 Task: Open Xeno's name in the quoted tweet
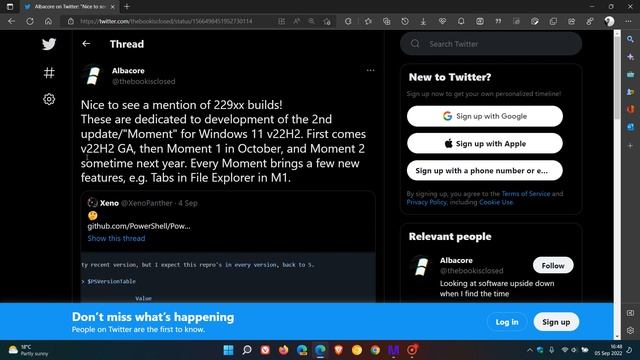click(x=109, y=203)
